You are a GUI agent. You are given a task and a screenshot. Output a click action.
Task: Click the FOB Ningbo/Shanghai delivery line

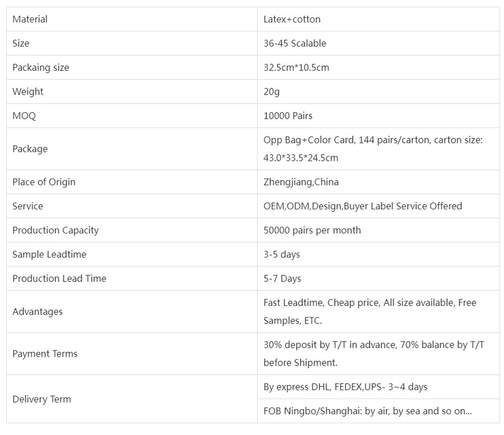(367, 411)
